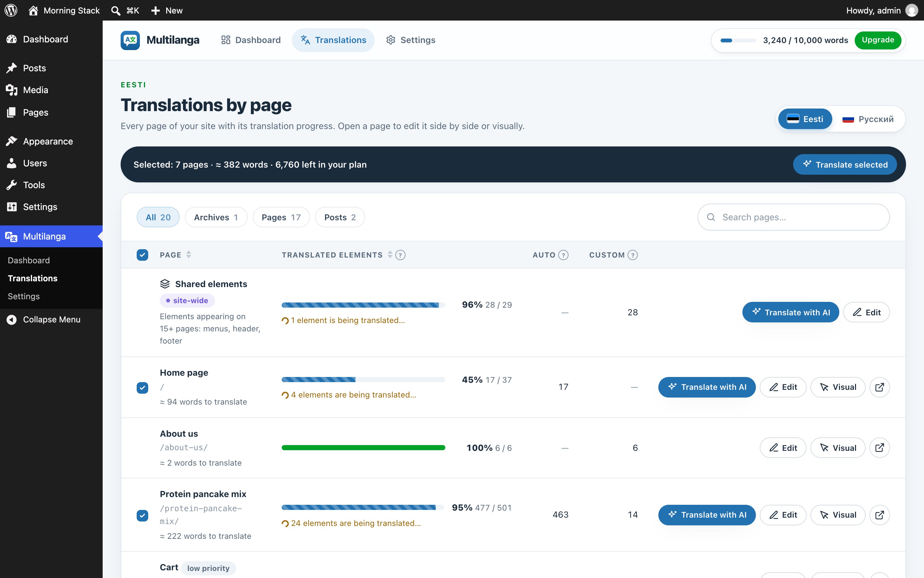Open the New content menu
The width and height of the screenshot is (924, 578).
[167, 10]
